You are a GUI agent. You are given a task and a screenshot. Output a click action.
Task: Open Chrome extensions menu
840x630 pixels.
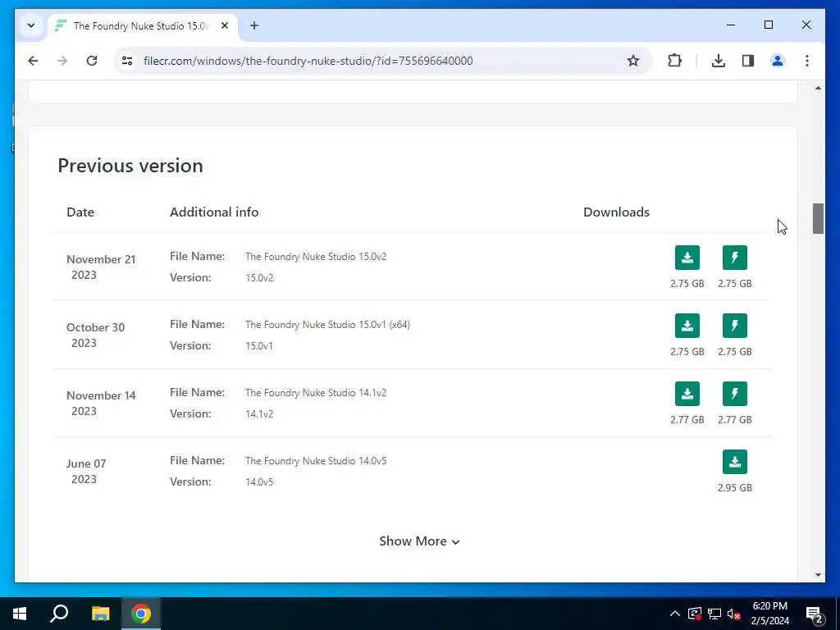pos(674,61)
